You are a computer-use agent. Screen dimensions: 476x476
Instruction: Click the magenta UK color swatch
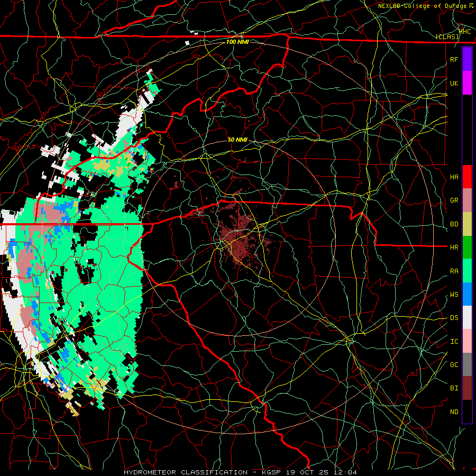tap(467, 83)
